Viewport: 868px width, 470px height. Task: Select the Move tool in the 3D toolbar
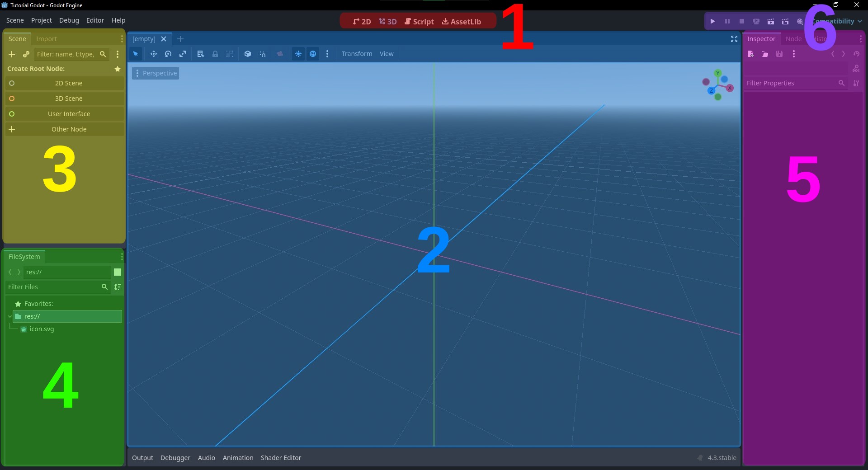coord(154,54)
